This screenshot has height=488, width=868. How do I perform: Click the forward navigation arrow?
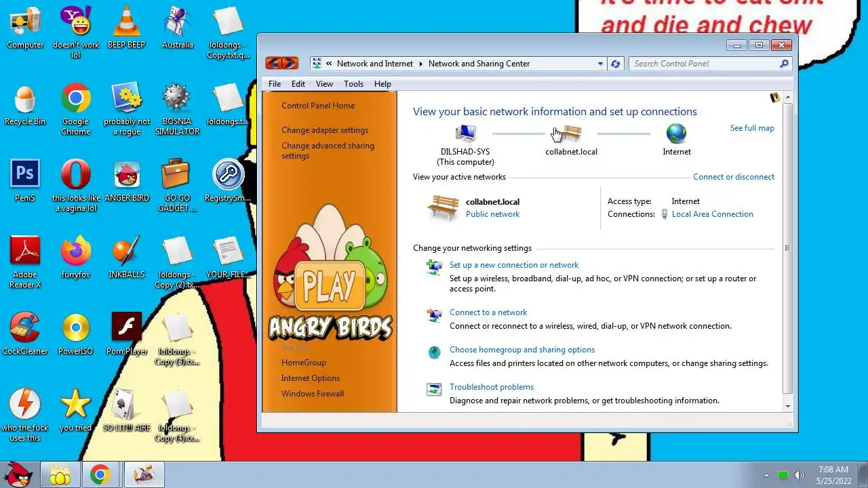point(290,63)
